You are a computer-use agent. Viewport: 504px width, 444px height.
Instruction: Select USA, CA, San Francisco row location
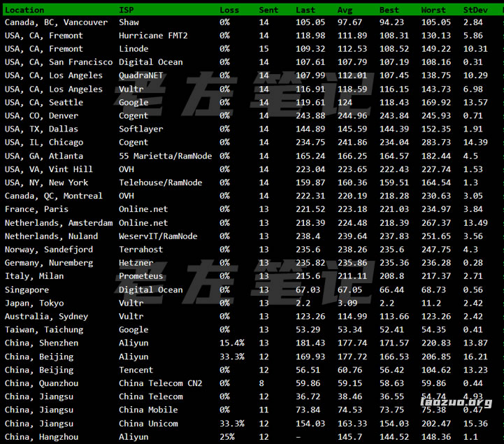(59, 62)
